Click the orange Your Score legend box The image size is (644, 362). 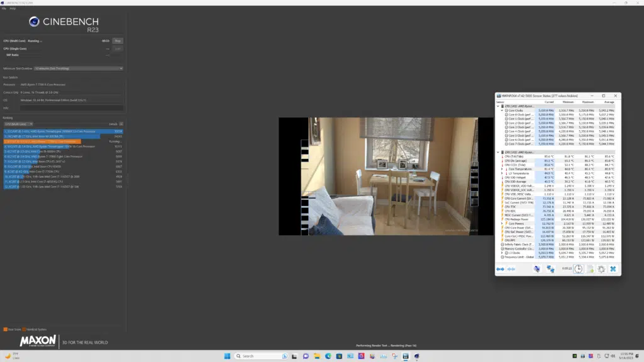[x=5, y=329]
